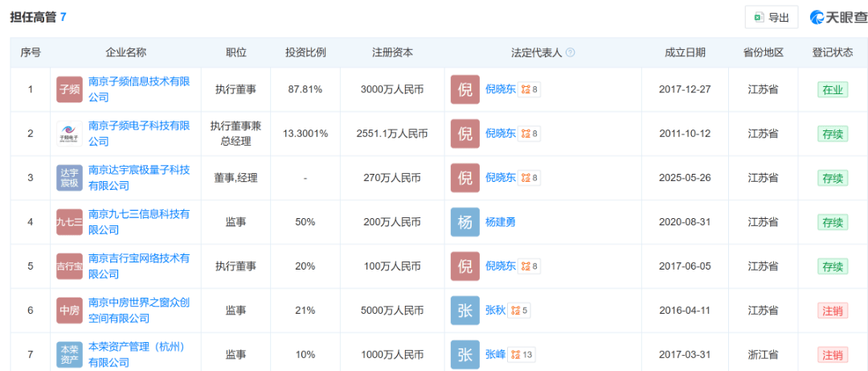Image resolution: width=868 pixels, height=371 pixels.
Task: Click the relation badge 8 in the 2551.1万人民币 row
Action: pyautogui.click(x=529, y=134)
